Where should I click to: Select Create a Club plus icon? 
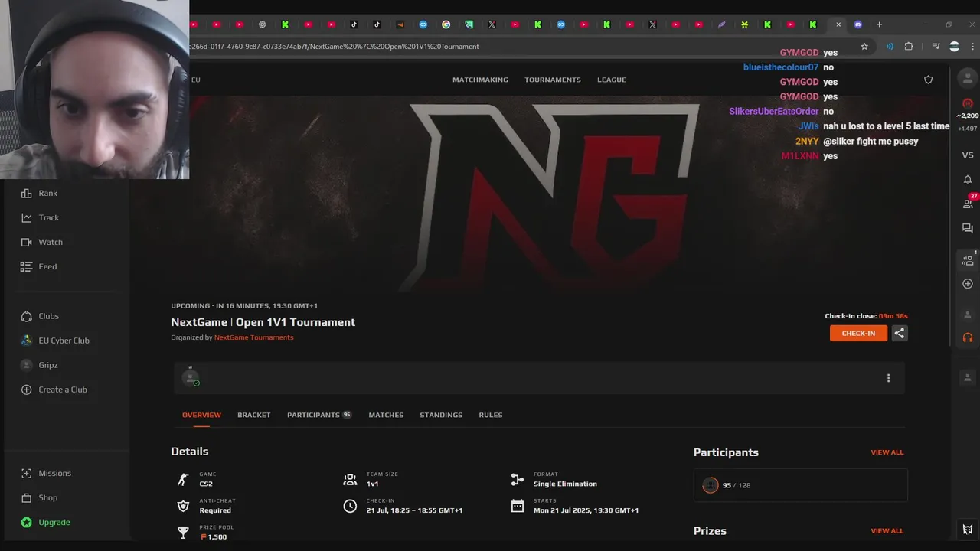[x=27, y=390]
